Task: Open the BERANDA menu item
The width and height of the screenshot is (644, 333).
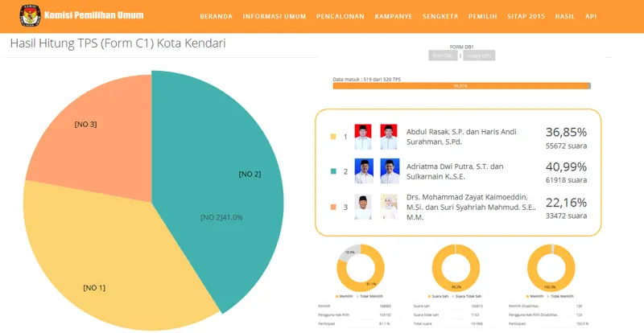Action: tap(216, 16)
